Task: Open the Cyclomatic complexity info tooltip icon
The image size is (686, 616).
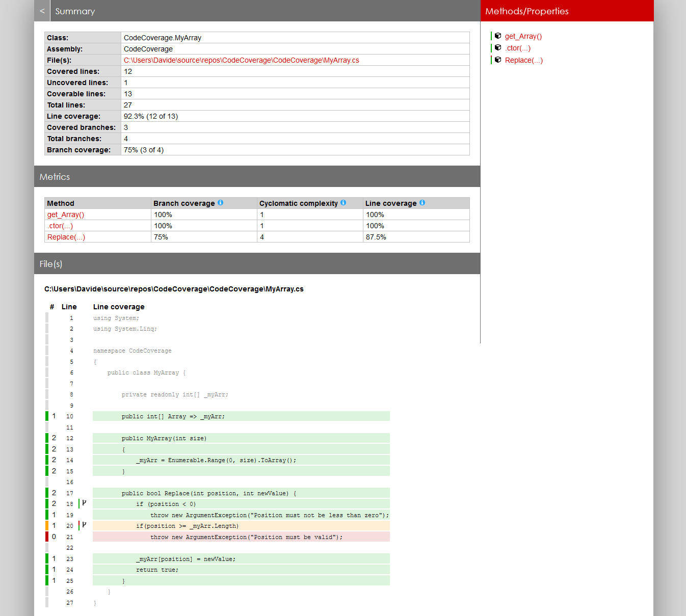Action: (343, 203)
